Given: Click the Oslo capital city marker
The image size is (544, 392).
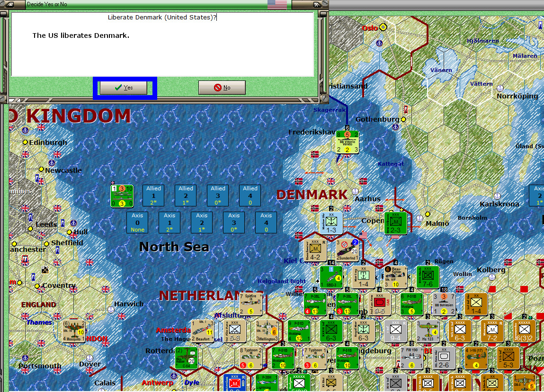Looking at the screenshot, I should (x=383, y=27).
